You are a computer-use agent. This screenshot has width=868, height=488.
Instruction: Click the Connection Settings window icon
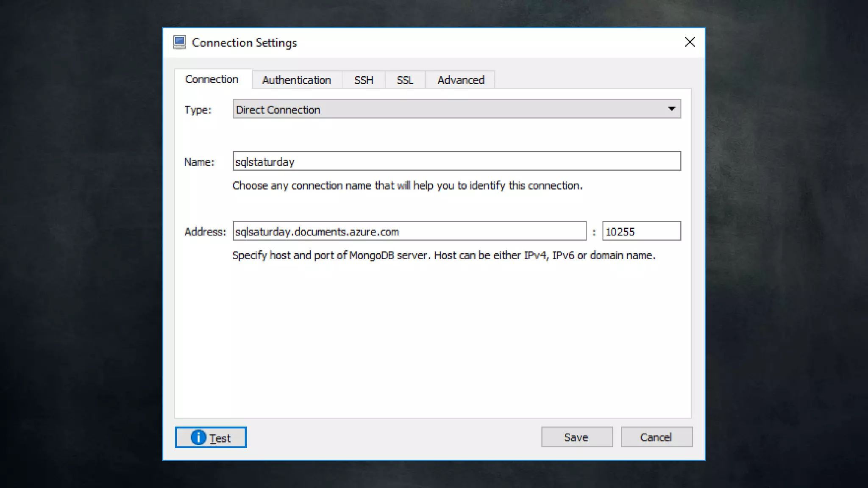pos(179,42)
